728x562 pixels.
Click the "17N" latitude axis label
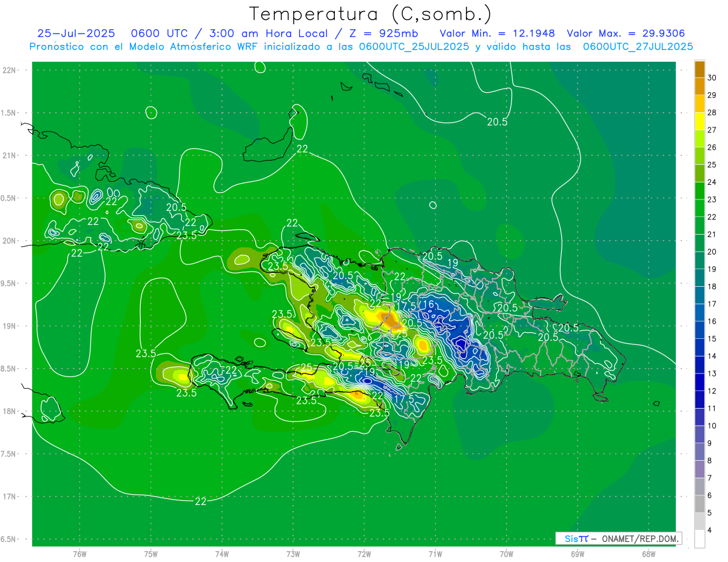(x=10, y=497)
